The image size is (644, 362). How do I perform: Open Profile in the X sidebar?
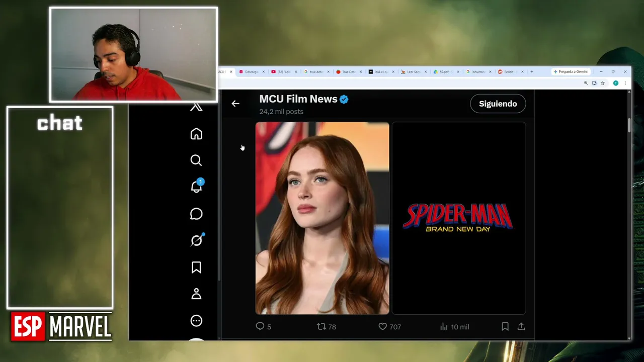tap(196, 294)
